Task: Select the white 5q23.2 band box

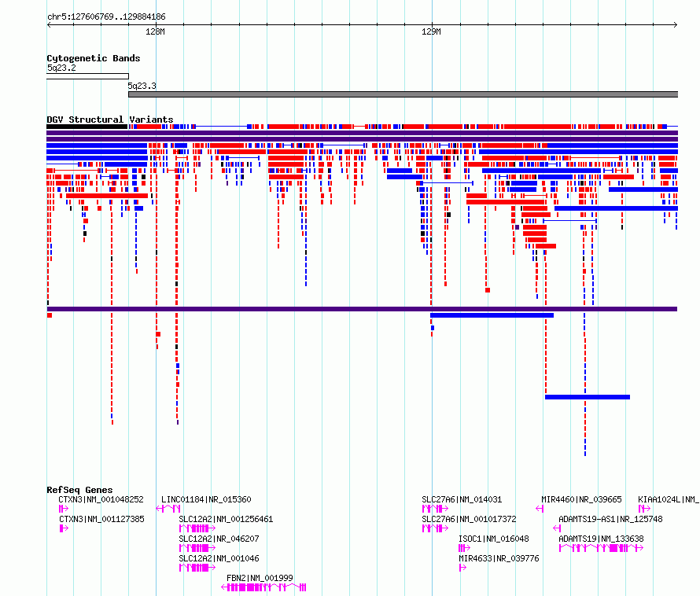Action: (x=87, y=76)
